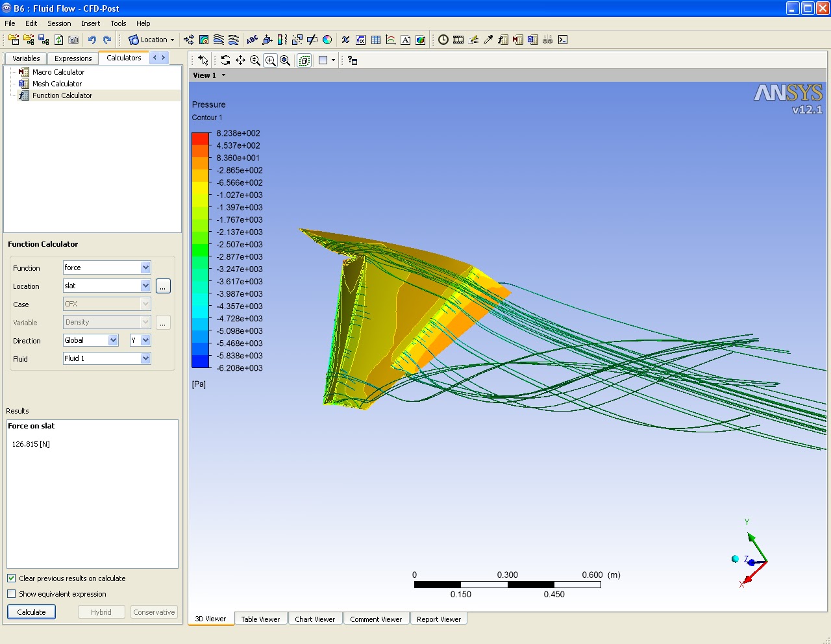Open the Command Editor icon
Image resolution: width=831 pixels, height=644 pixels.
coord(563,40)
